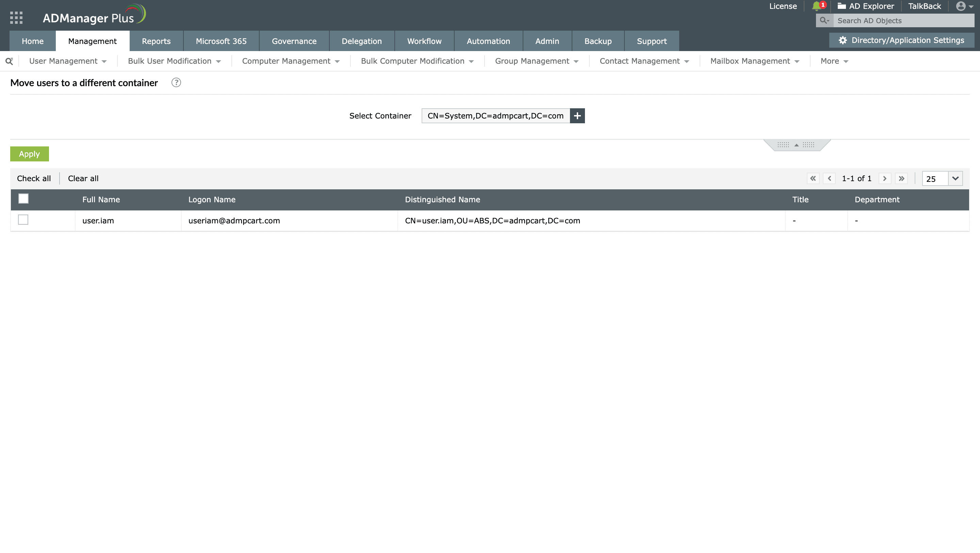Go to the first page of results
This screenshot has height=553, width=980.
pyautogui.click(x=813, y=178)
